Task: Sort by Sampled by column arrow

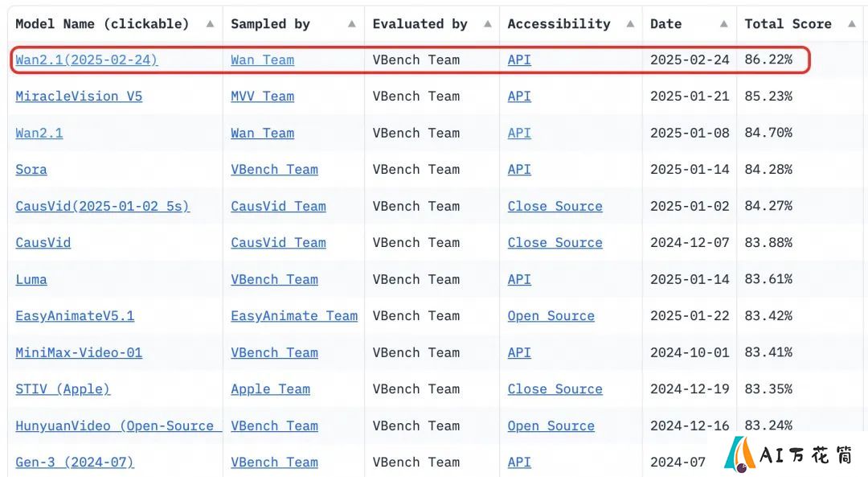Action: [x=351, y=24]
